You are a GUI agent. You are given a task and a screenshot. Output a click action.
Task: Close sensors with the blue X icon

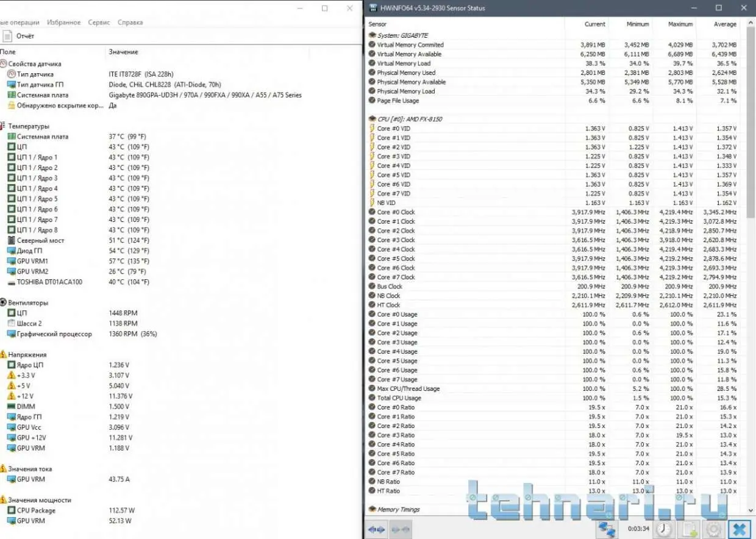740,529
